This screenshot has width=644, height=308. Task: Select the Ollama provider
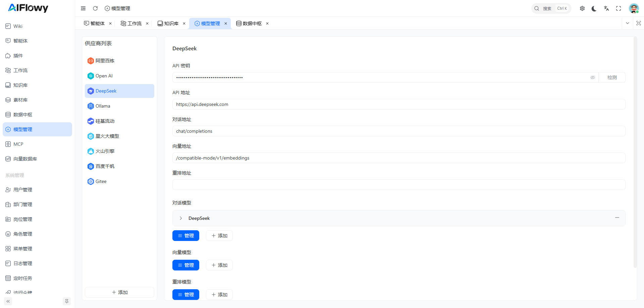coord(119,106)
